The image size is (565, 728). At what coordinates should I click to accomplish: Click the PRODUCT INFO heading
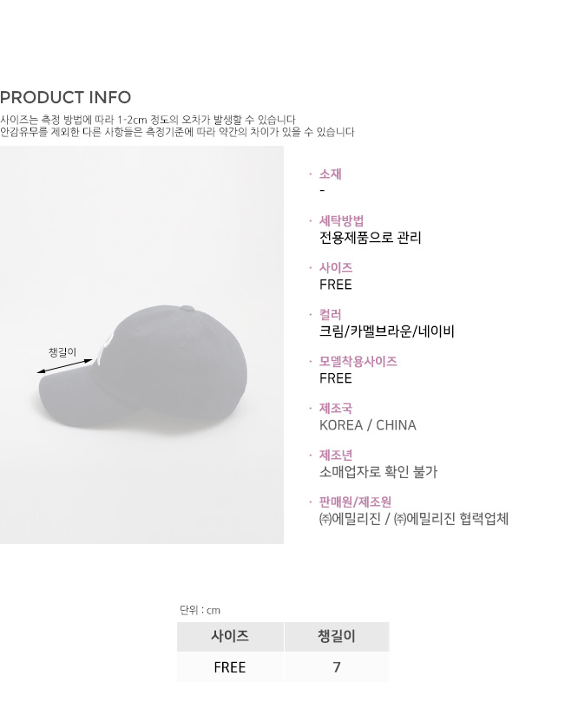point(65,97)
